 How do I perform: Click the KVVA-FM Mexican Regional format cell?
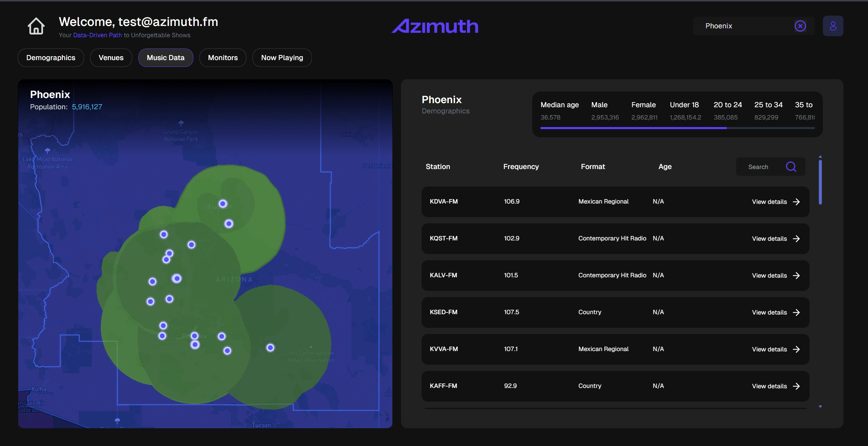[603, 349]
